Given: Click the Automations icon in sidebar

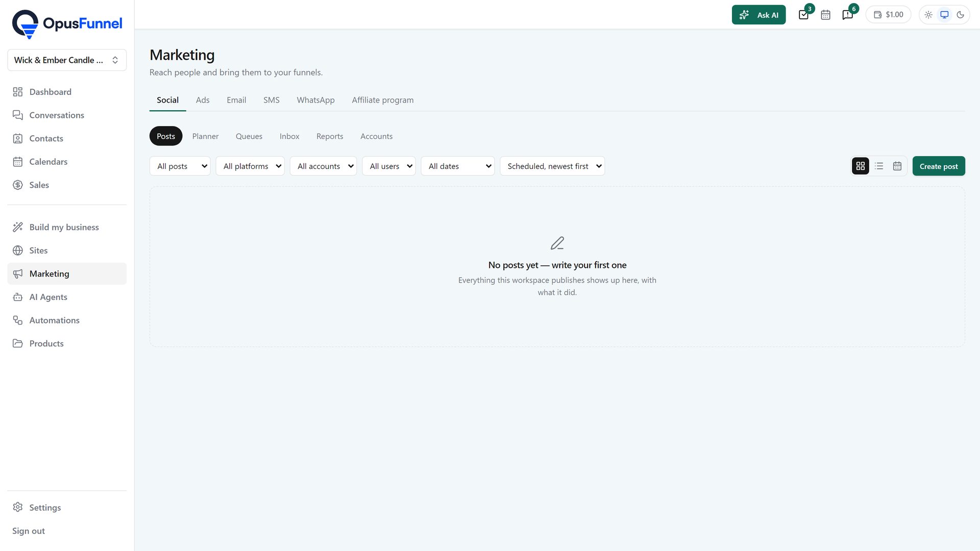Looking at the screenshot, I should 18,320.
